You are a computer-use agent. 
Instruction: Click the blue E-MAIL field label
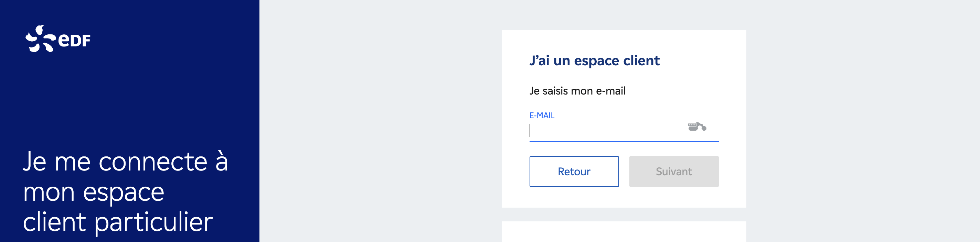tap(542, 115)
